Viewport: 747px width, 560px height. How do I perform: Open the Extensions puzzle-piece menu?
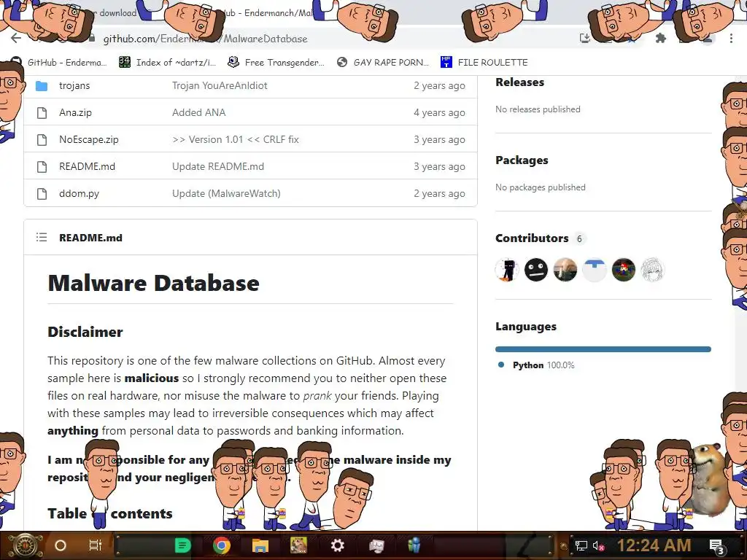click(x=661, y=38)
